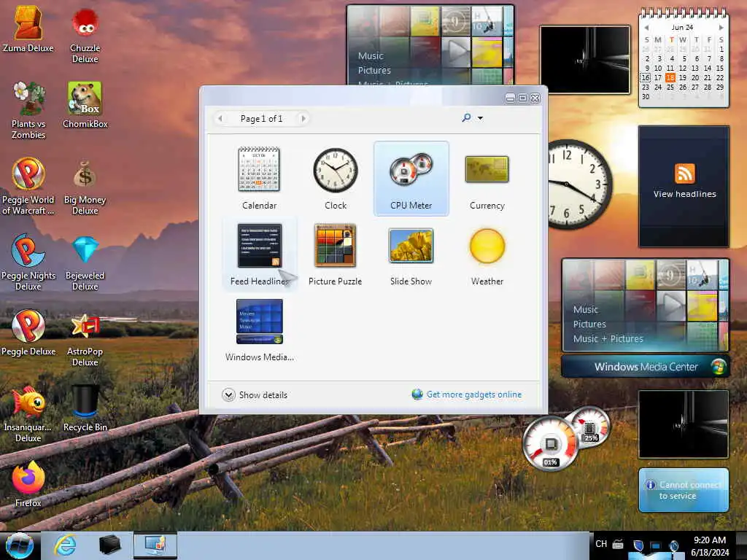The image size is (747, 560).
Task: Select the Picture Puzzle gadget
Action: click(x=335, y=254)
